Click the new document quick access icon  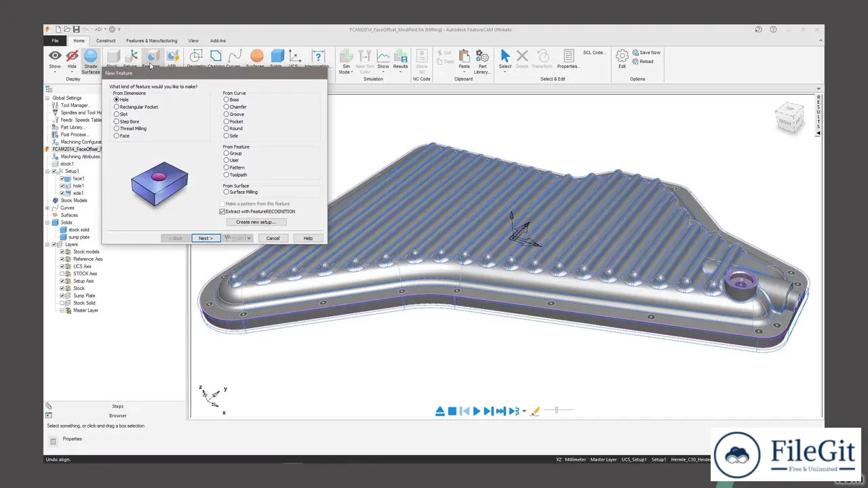point(58,29)
